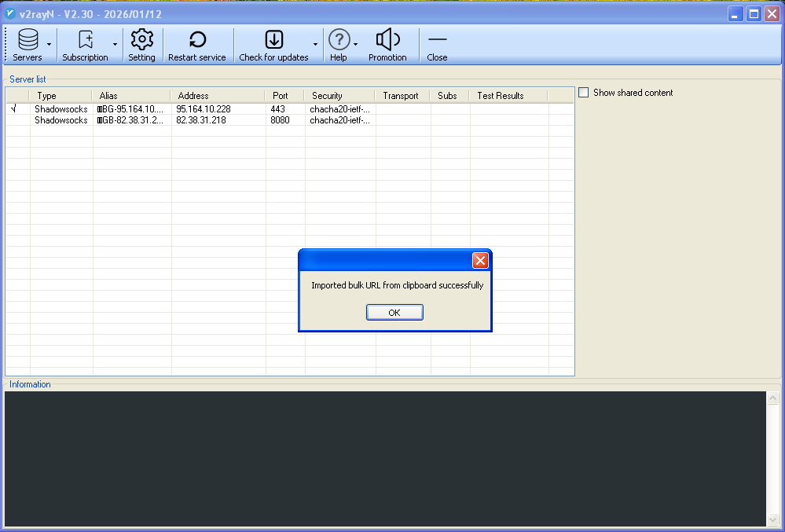Screen dimensions: 785x532
Task: Select the GB-82.38.31.2 alias cell
Action: coord(130,120)
